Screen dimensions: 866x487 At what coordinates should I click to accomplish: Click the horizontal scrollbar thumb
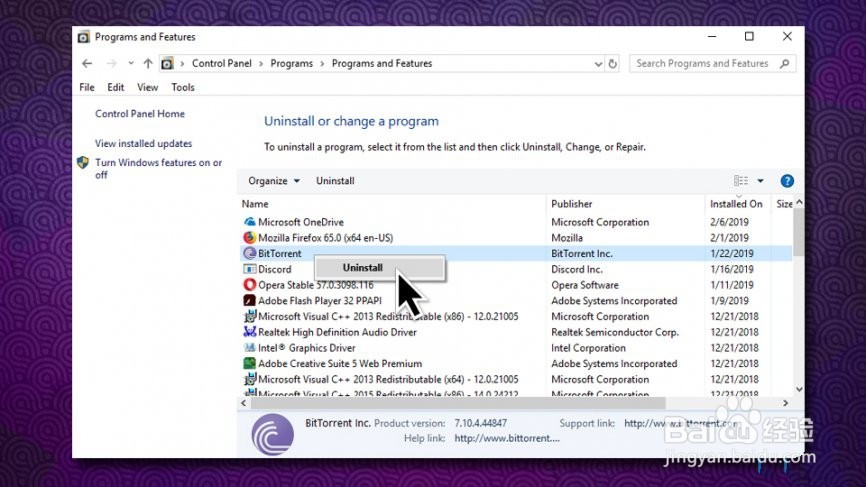(x=458, y=404)
